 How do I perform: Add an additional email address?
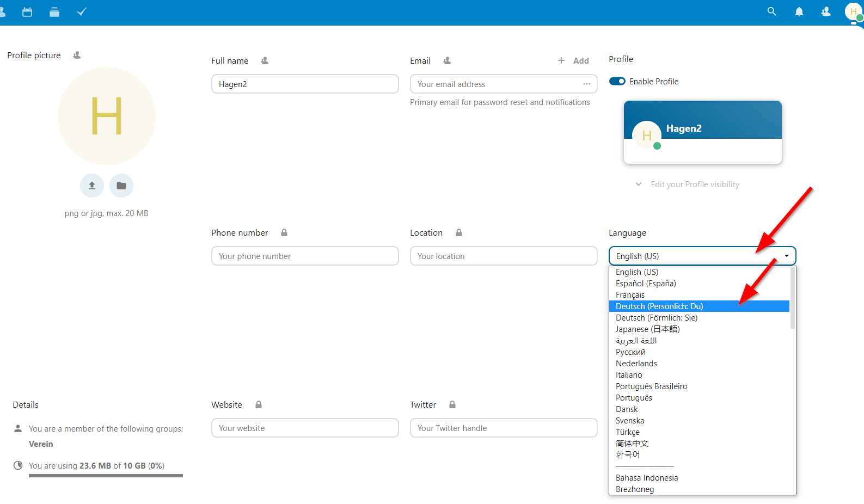(573, 60)
